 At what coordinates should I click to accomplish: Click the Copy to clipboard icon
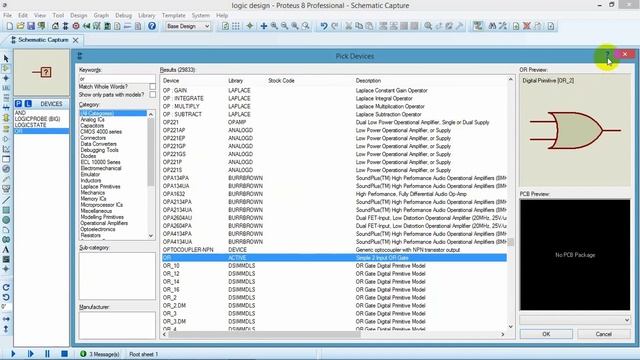click(359, 26)
